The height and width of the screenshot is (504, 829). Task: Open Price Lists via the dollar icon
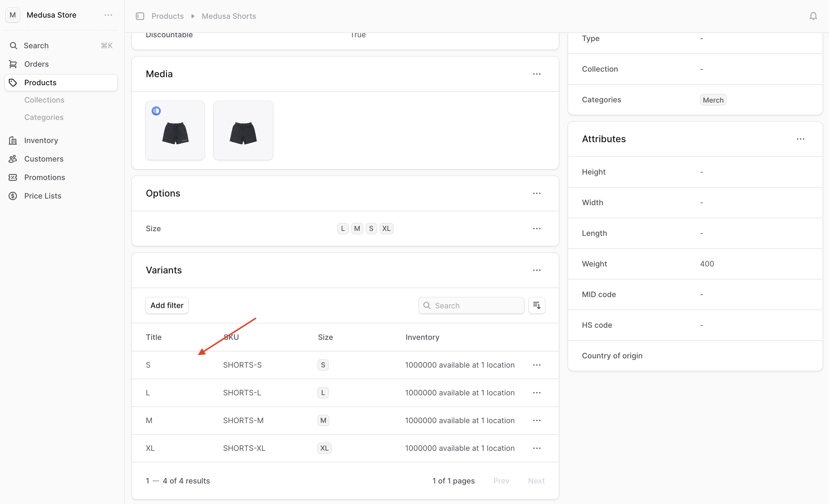pyautogui.click(x=13, y=196)
